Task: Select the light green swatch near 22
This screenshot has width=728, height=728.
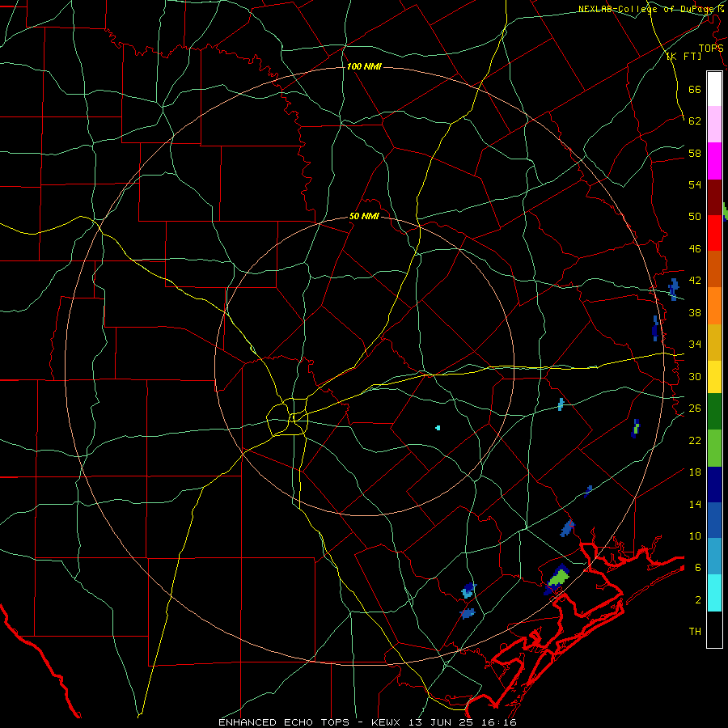Action: (714, 448)
